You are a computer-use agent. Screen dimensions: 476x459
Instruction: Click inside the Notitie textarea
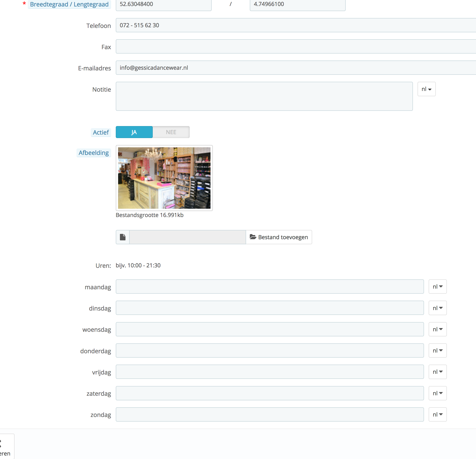coord(264,96)
